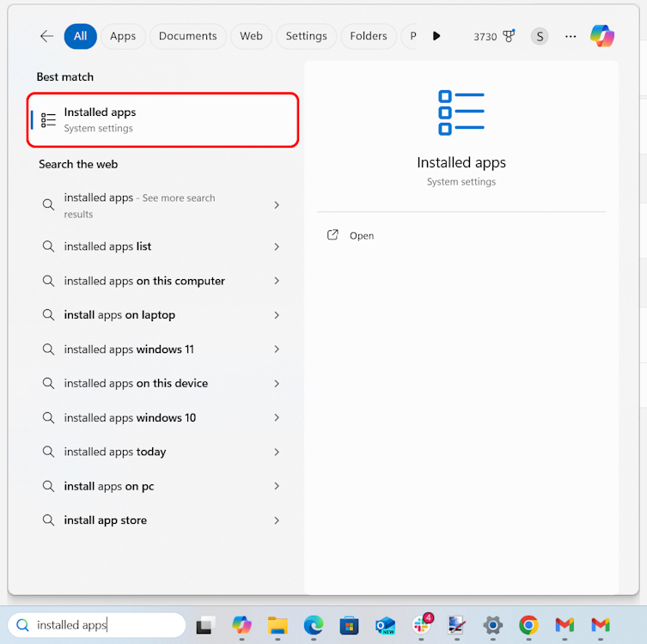This screenshot has width=647, height=644.
Task: Expand chevron for 'installed apps windows 10'
Action: coord(277,417)
